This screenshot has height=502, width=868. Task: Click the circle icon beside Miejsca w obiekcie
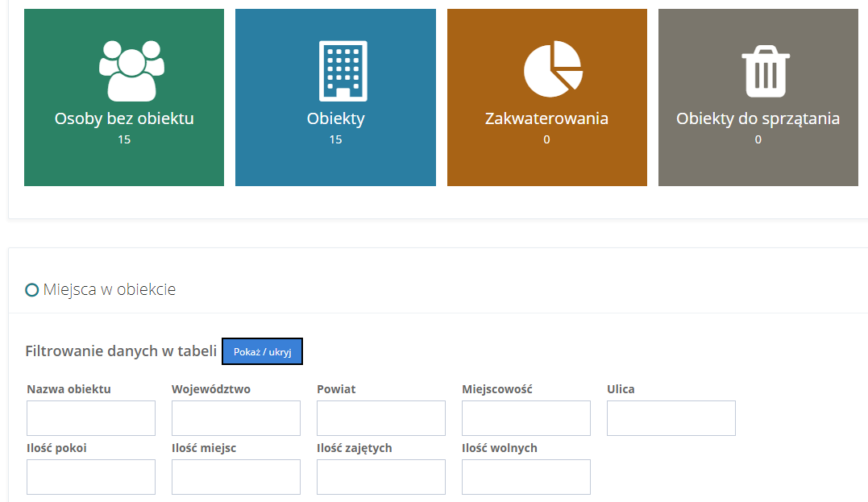pyautogui.click(x=32, y=290)
